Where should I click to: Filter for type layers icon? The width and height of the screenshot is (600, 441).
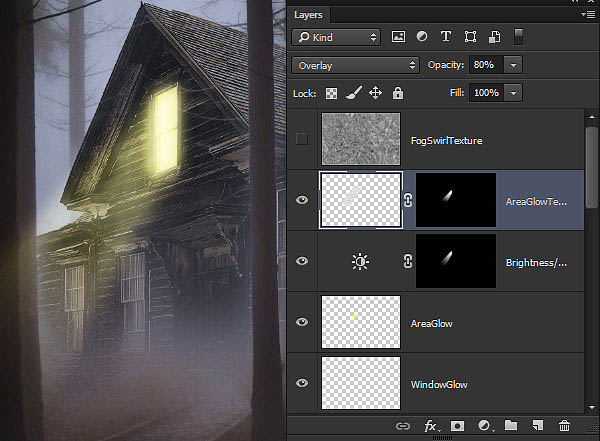tap(446, 37)
